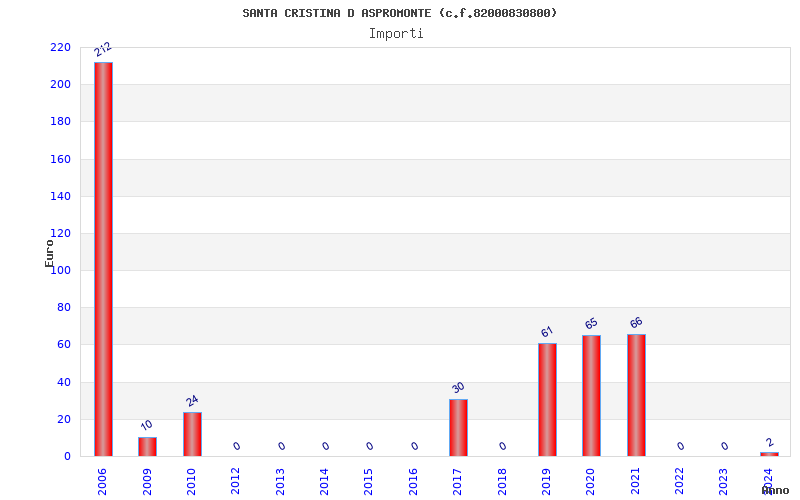Click the 40 y-axis tick label
Viewport: 800px width, 500px height.
(64, 382)
